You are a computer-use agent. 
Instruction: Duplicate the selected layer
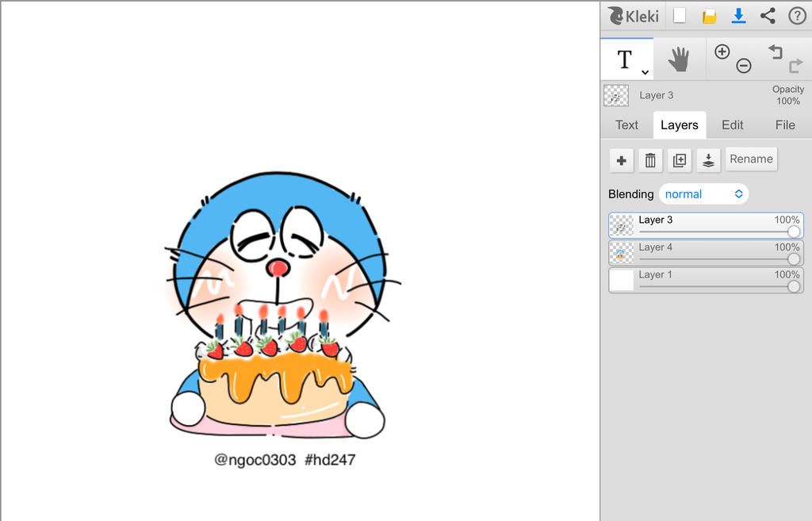[x=680, y=160]
